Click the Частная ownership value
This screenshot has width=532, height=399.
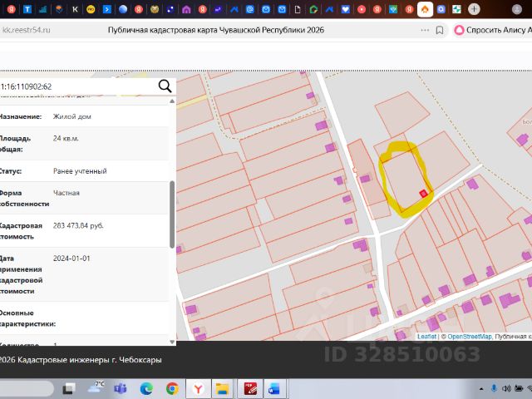point(66,193)
